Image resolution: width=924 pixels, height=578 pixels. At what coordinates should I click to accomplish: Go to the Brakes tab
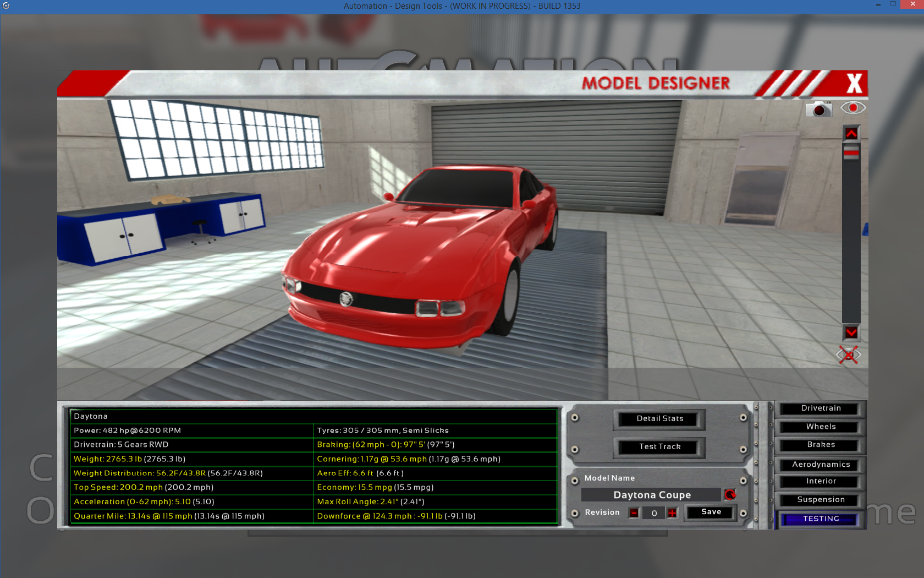tap(821, 445)
